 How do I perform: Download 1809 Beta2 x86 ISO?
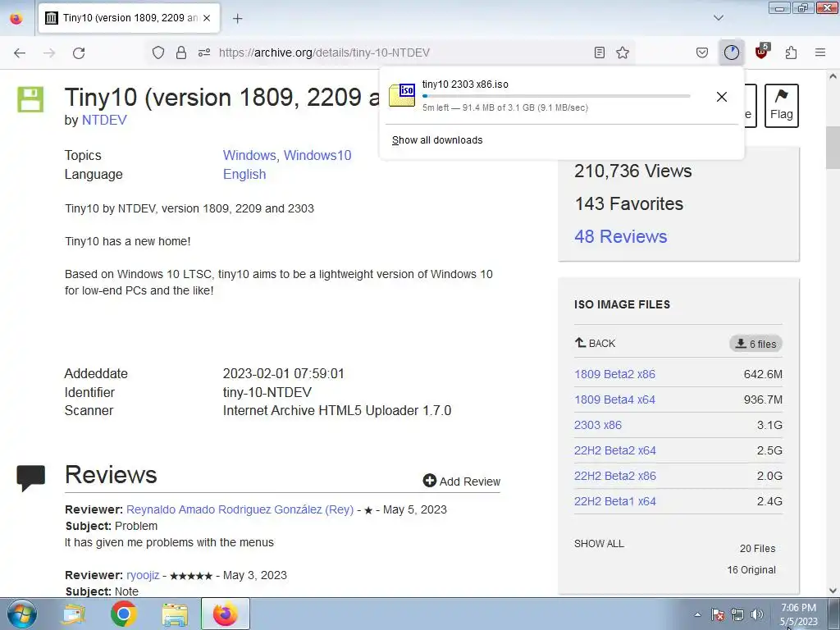click(614, 374)
